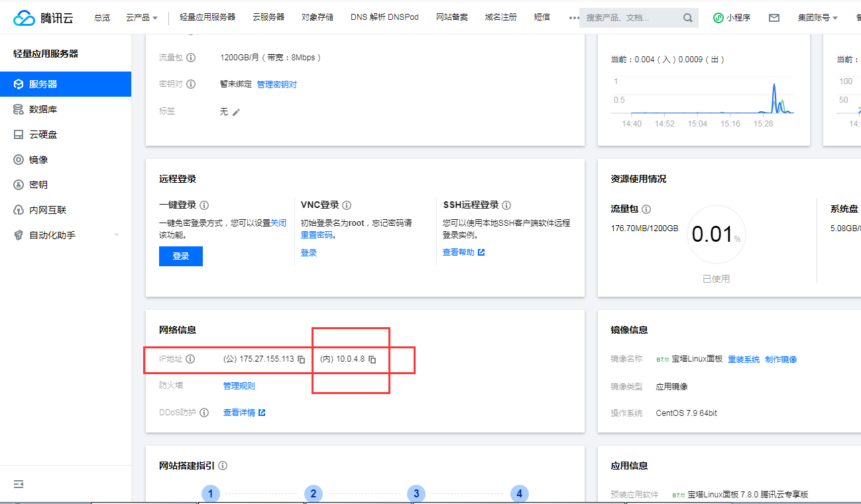Open 云产品 dropdown menu
Viewport: 861px width, 504px height.
(x=142, y=17)
